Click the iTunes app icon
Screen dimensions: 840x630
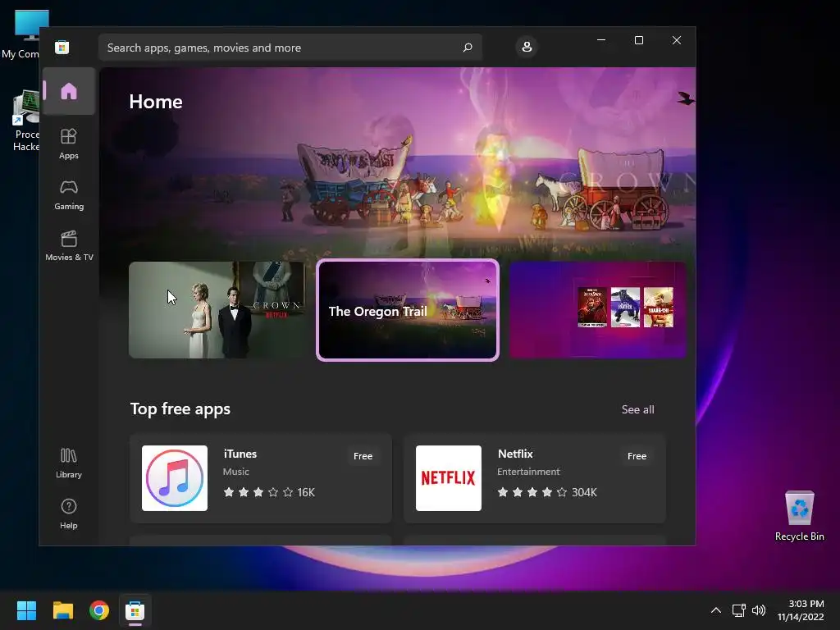(174, 478)
